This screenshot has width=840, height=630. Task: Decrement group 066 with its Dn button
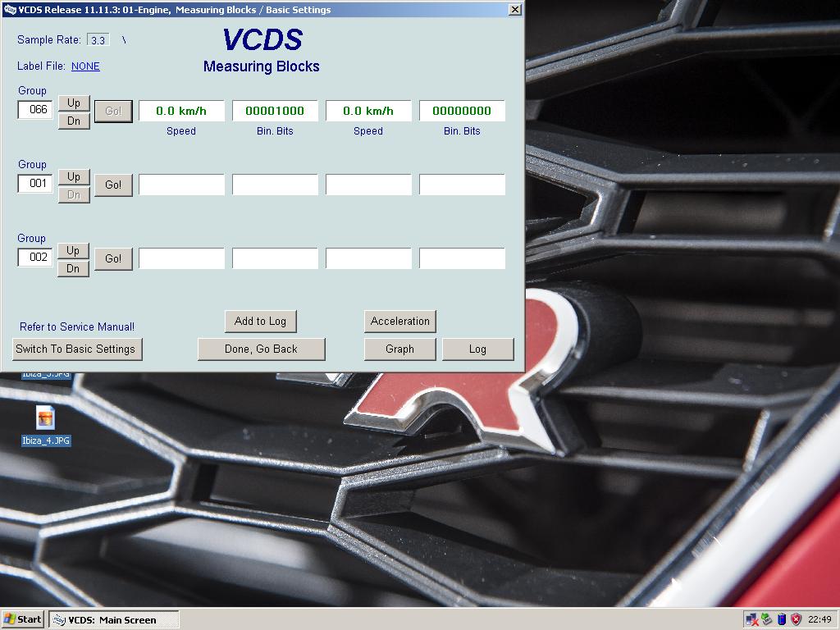74,121
